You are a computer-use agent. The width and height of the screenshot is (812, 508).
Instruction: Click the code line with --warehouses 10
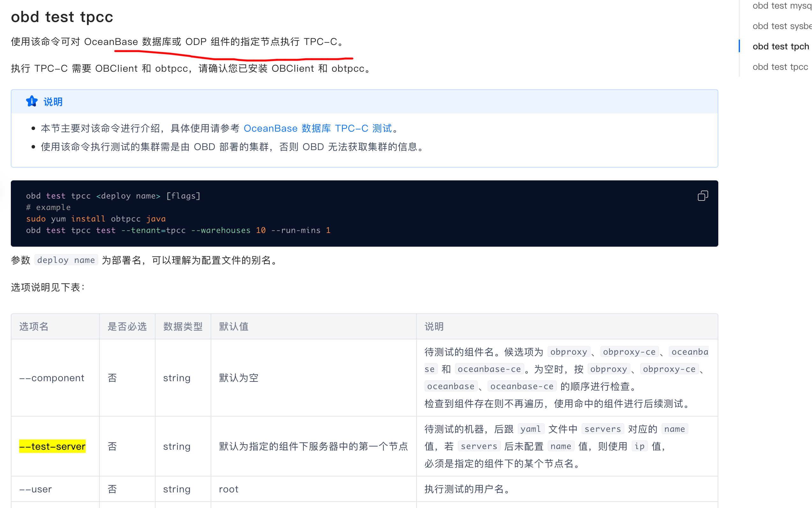(178, 230)
